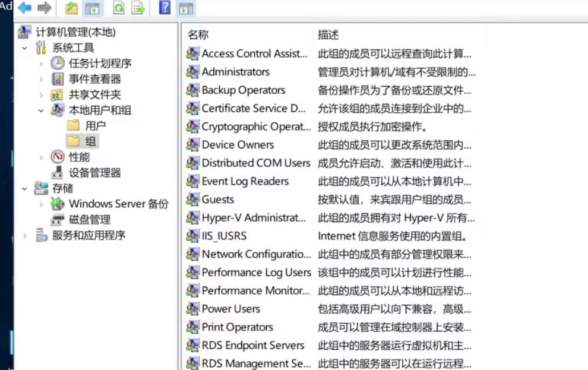Select the Event Log Readers group row

click(245, 182)
